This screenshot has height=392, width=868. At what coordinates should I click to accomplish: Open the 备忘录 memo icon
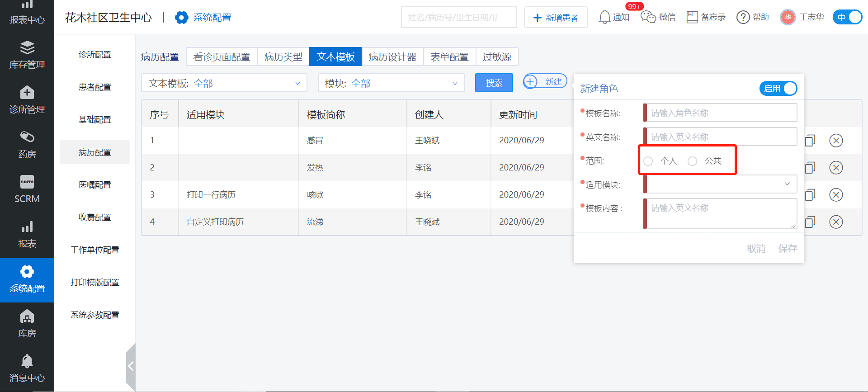point(692,17)
